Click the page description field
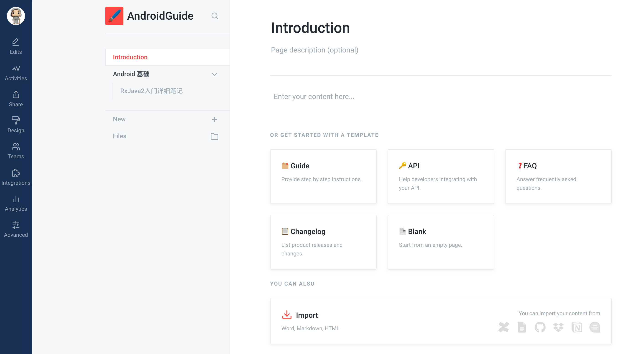The height and width of the screenshot is (354, 644). click(x=314, y=50)
